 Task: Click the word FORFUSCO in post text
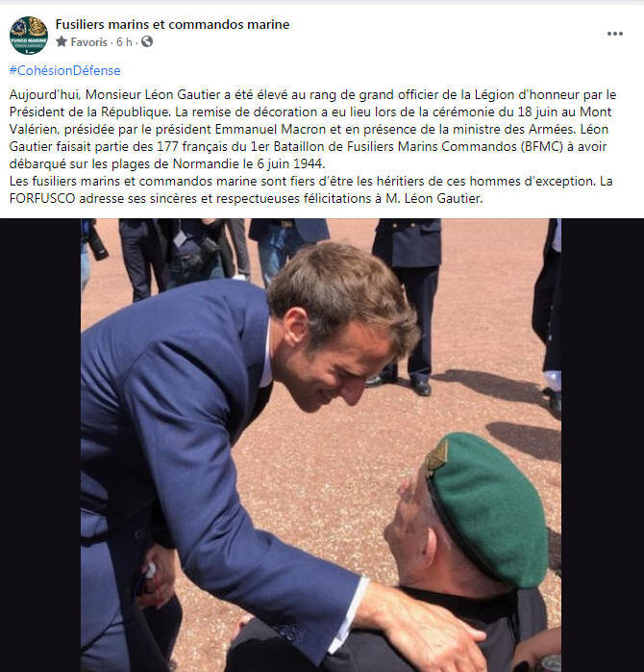tap(42, 198)
